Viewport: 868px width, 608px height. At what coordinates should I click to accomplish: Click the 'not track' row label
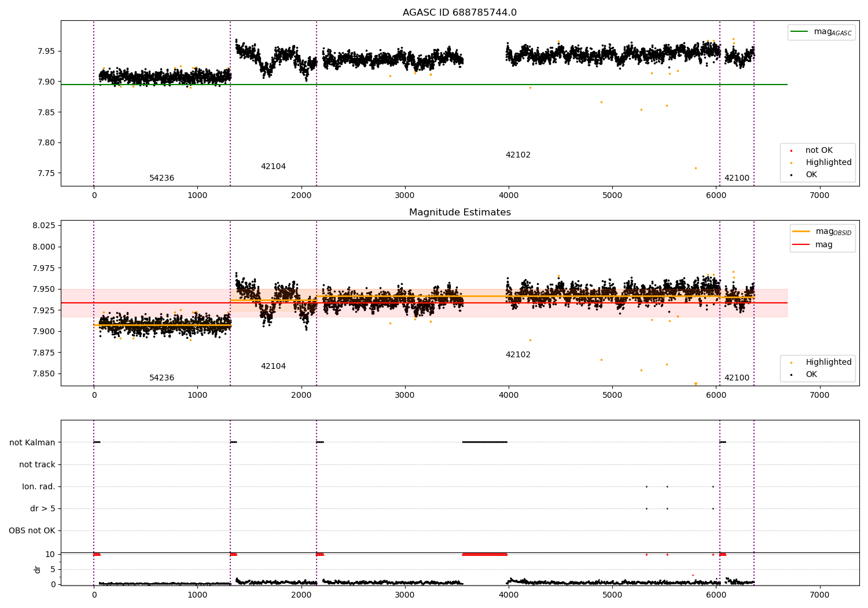(37, 464)
